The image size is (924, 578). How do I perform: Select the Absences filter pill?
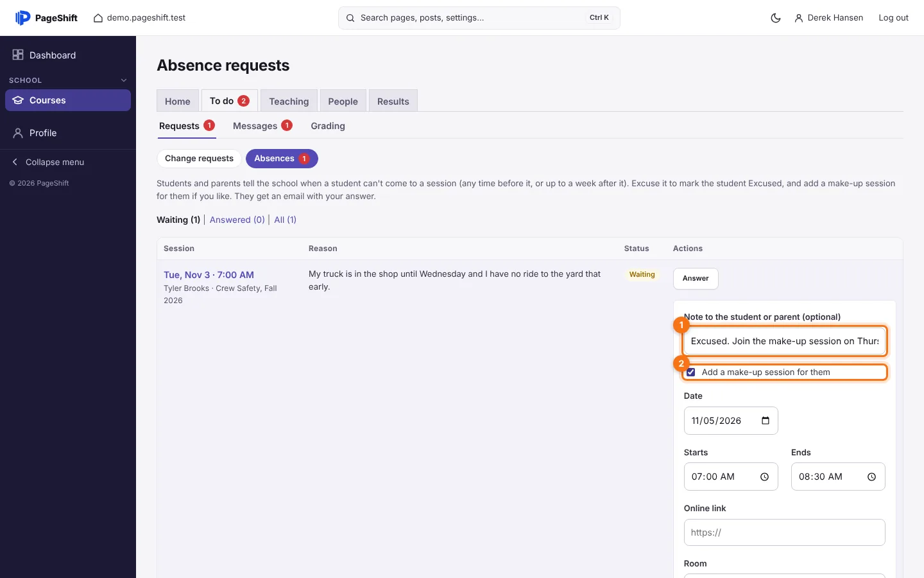(x=282, y=159)
